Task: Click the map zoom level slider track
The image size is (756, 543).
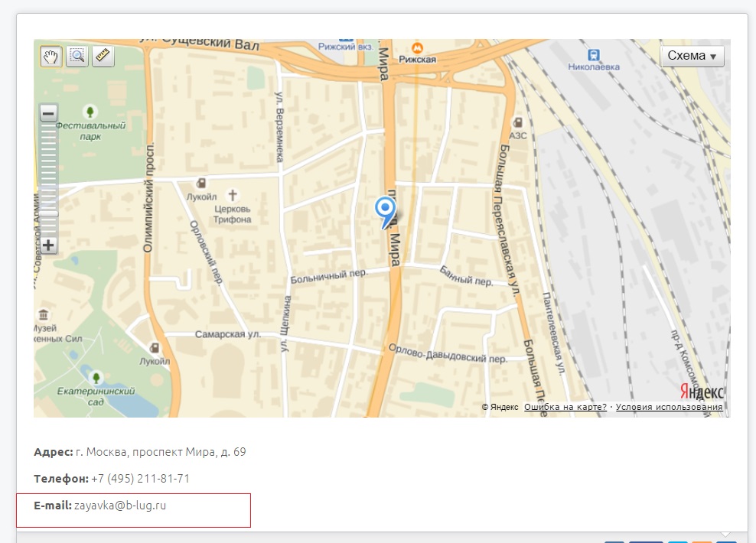Action: tap(48, 168)
